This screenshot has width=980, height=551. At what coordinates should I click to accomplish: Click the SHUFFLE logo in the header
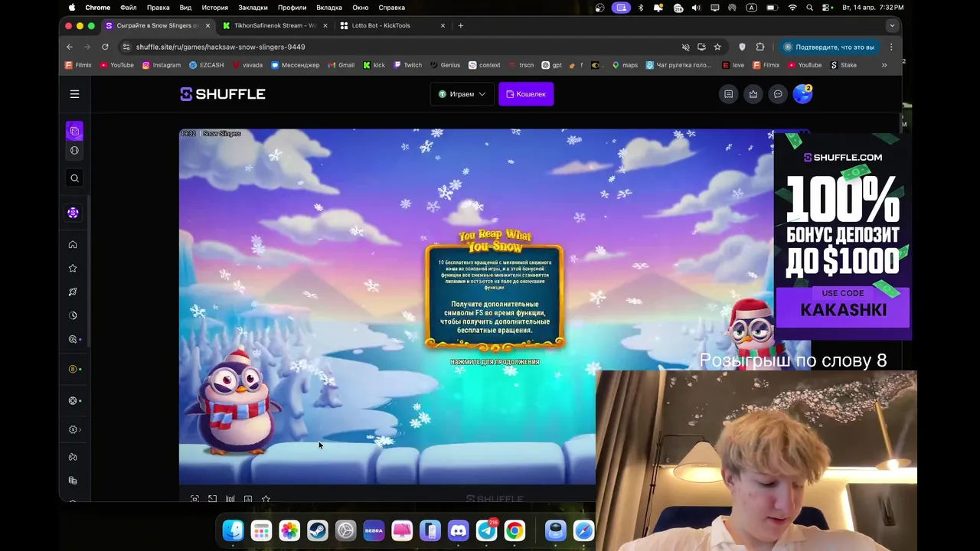click(223, 94)
